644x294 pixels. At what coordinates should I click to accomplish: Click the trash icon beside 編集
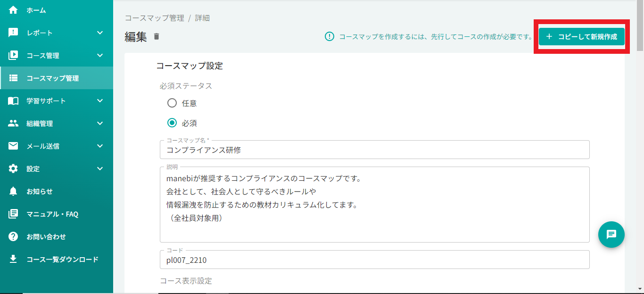[x=157, y=36]
